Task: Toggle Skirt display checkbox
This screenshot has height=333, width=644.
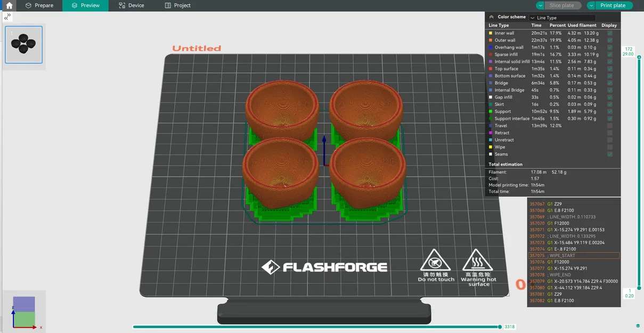Action: (610, 104)
